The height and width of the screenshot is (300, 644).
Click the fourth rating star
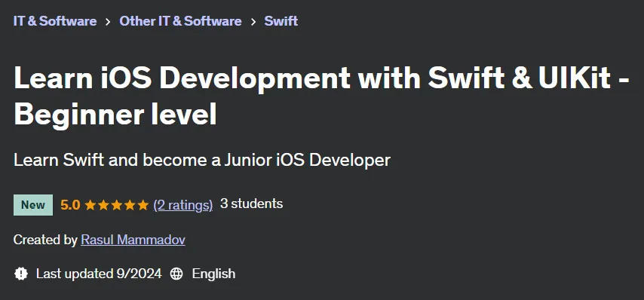tap(130, 205)
